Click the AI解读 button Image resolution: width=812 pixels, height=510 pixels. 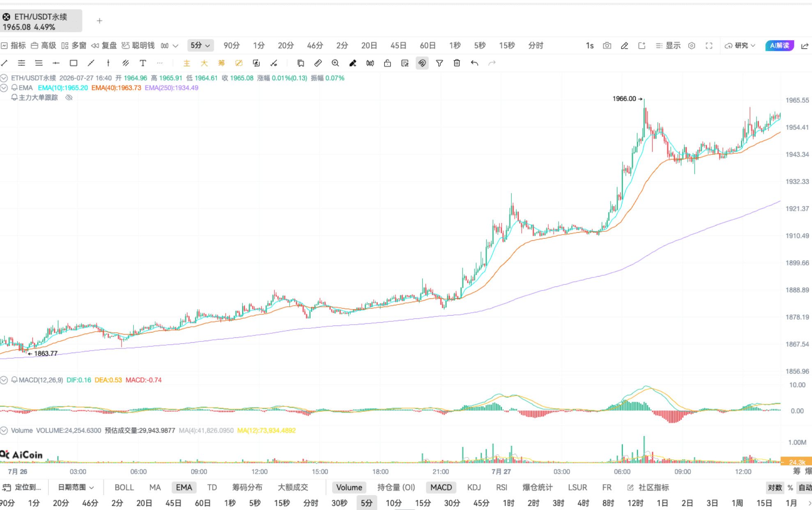(x=780, y=46)
